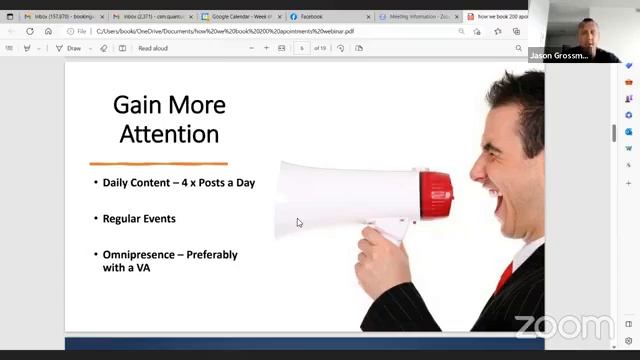The width and height of the screenshot is (640, 360).
Task: Zoom in on the PDF
Action: pyautogui.click(x=266, y=48)
